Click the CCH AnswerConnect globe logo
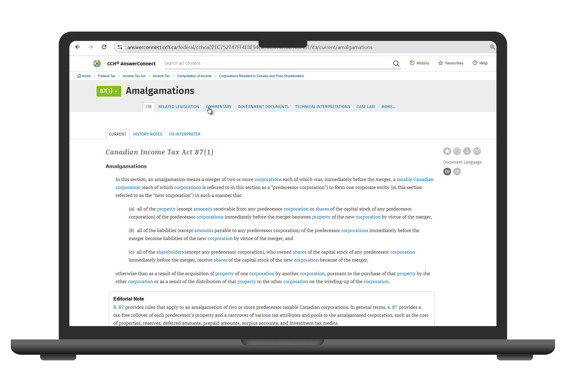The image size is (569, 392). coord(96,63)
